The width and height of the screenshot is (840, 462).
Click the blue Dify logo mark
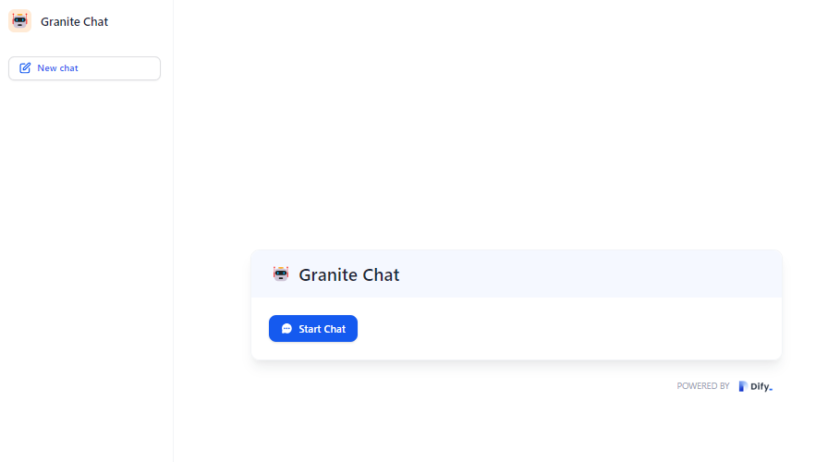click(x=742, y=386)
